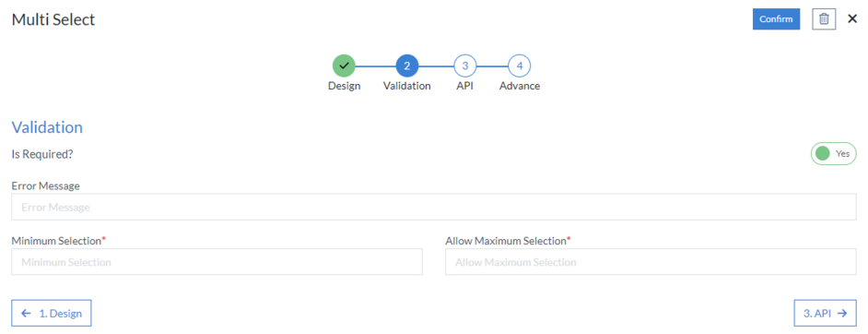Select the Design step label

(x=345, y=86)
